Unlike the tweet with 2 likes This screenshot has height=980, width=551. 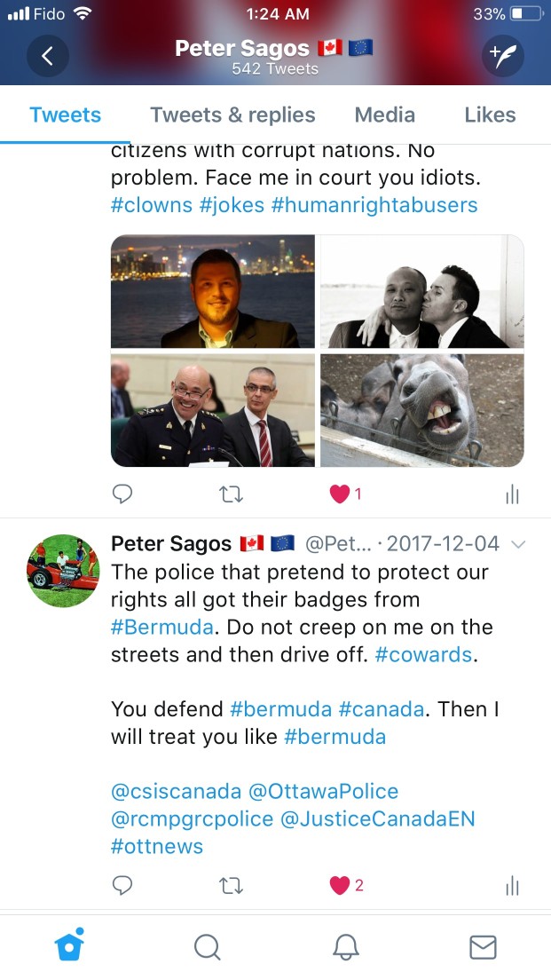tap(339, 885)
